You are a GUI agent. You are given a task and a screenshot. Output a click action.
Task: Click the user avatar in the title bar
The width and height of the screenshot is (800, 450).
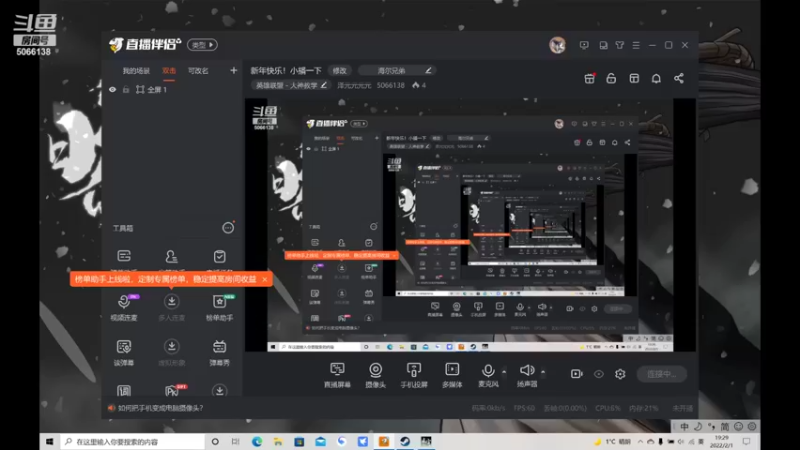557,45
